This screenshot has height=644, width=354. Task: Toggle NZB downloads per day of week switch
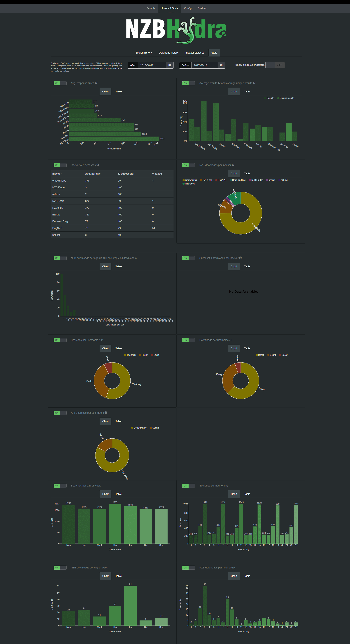tap(60, 568)
